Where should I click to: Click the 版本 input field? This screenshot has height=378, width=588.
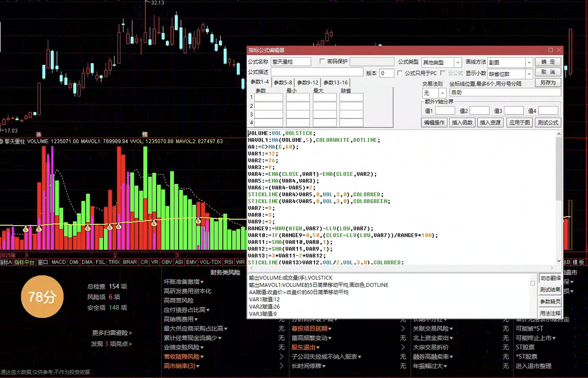tap(387, 73)
